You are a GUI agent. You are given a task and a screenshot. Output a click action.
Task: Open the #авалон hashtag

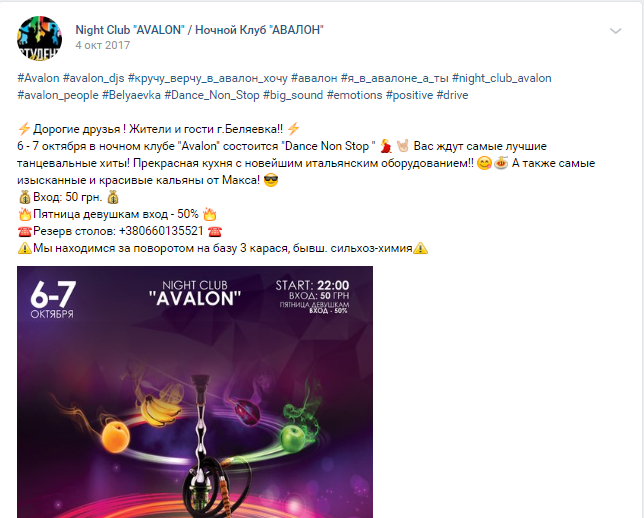314,78
